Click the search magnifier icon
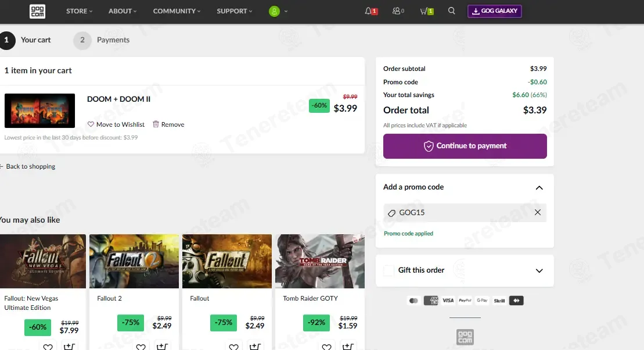Viewport: 644px width, 350px height. pos(451,10)
